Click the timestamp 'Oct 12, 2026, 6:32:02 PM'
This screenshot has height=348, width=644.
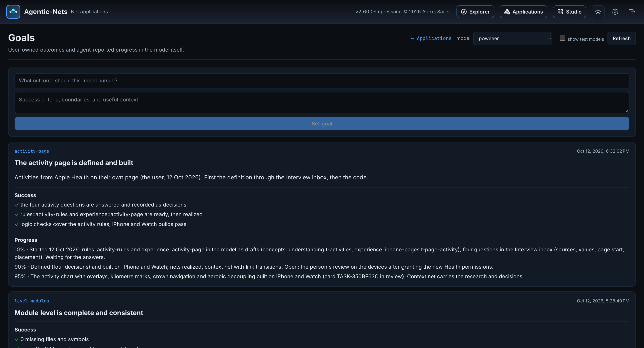pyautogui.click(x=603, y=151)
